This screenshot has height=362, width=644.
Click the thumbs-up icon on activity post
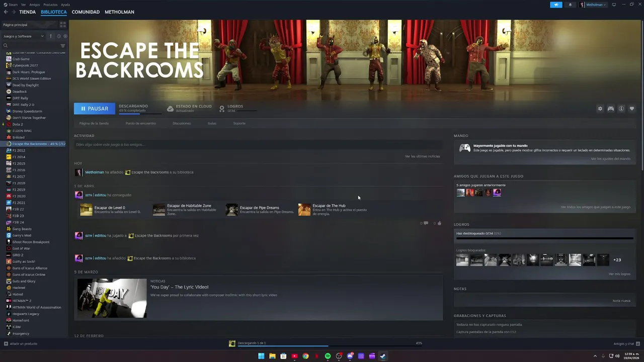point(439,223)
